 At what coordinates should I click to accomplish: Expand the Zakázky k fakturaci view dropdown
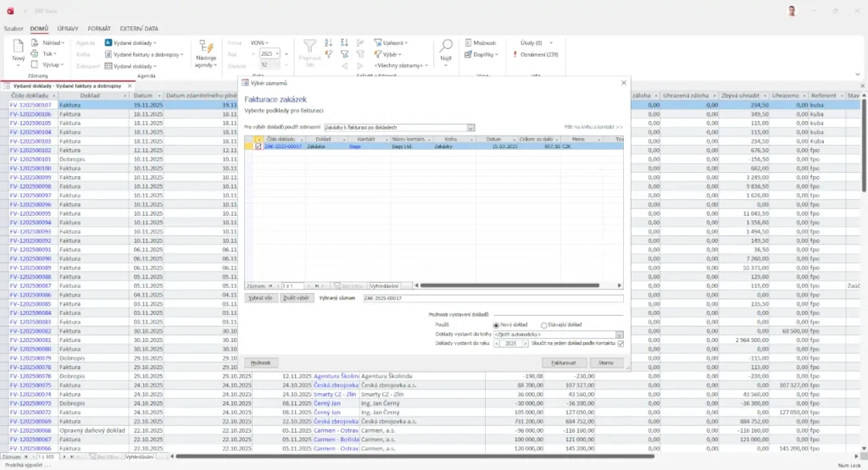tap(470, 128)
